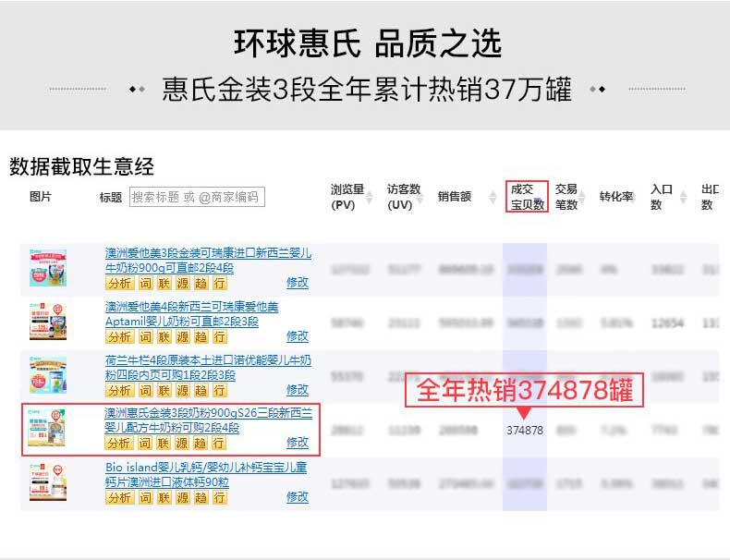Click 词 button in Bio island row

tap(146, 497)
